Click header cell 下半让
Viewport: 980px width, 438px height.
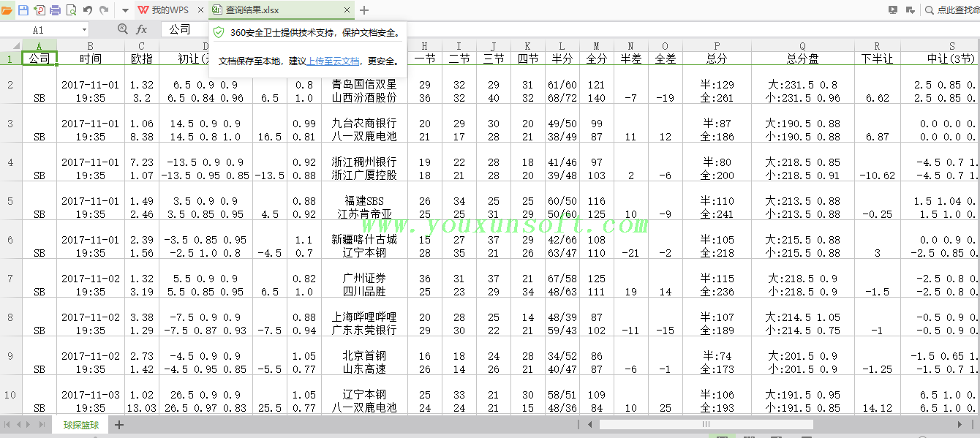tap(877, 58)
